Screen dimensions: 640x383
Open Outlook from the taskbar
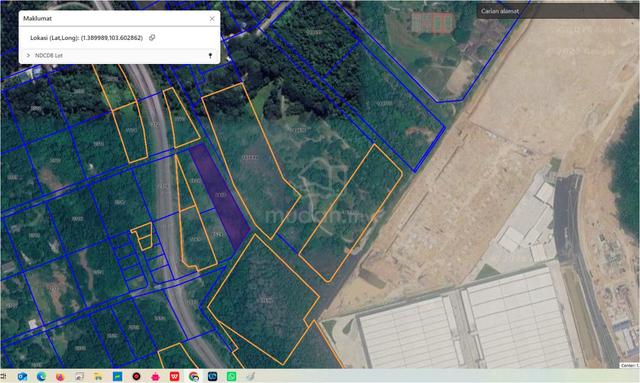(22, 376)
